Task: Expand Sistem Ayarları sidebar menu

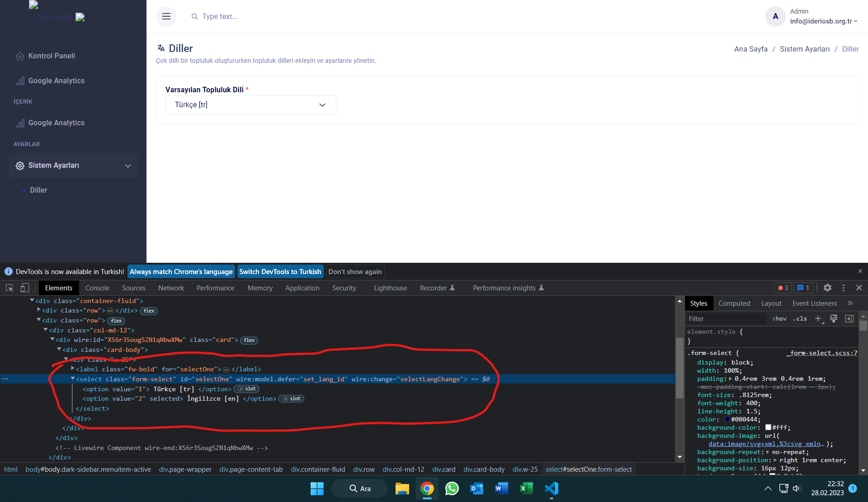Action: click(x=73, y=166)
